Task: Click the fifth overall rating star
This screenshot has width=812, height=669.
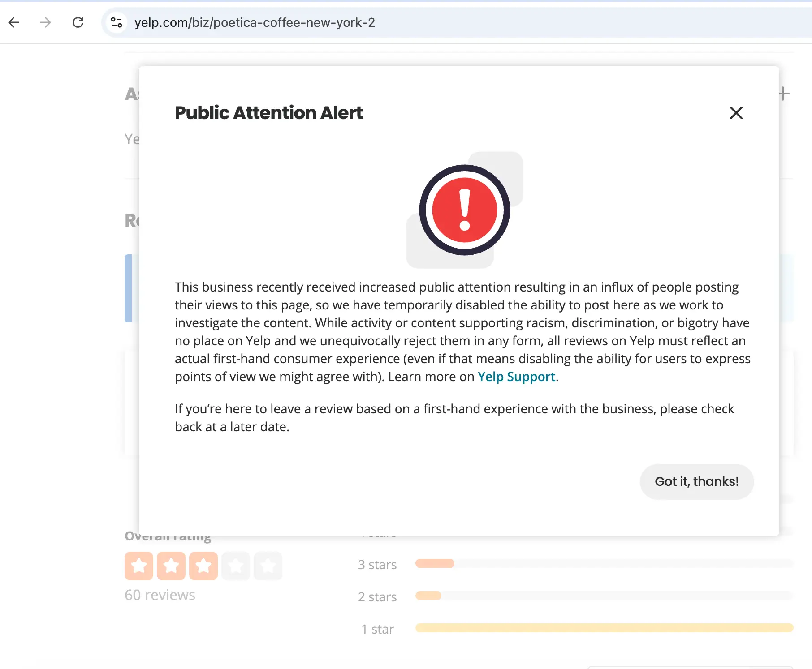Action: [268, 566]
